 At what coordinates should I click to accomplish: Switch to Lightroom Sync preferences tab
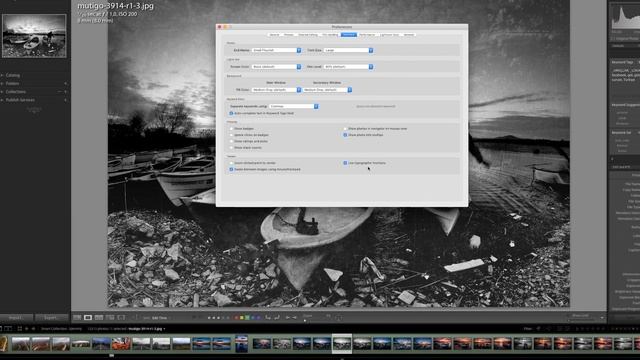point(389,35)
